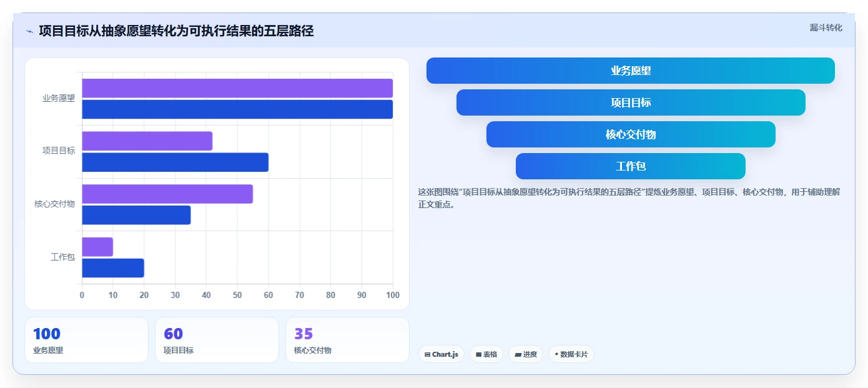Select the blue 工作包 bar
868x388 pixels.
coord(113,268)
